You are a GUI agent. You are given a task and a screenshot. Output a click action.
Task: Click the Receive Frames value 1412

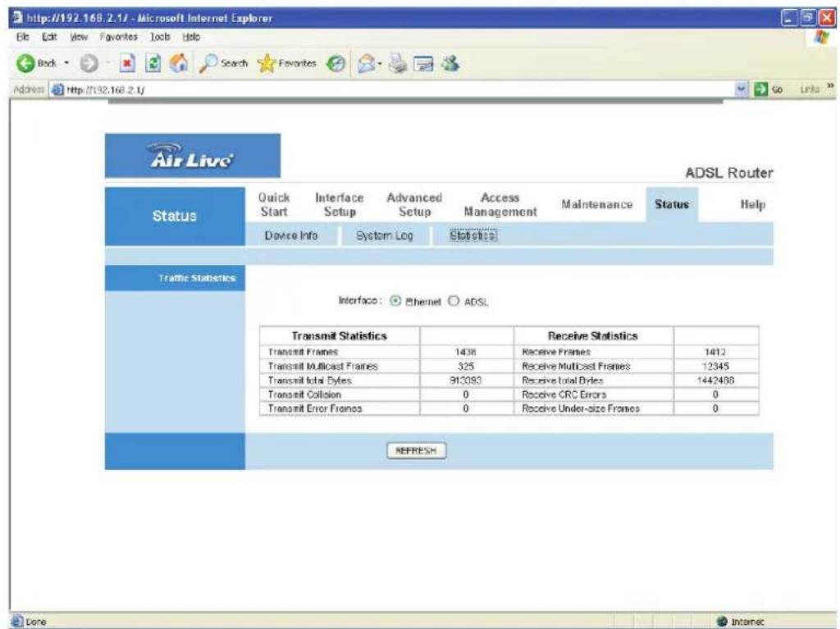tap(715, 352)
